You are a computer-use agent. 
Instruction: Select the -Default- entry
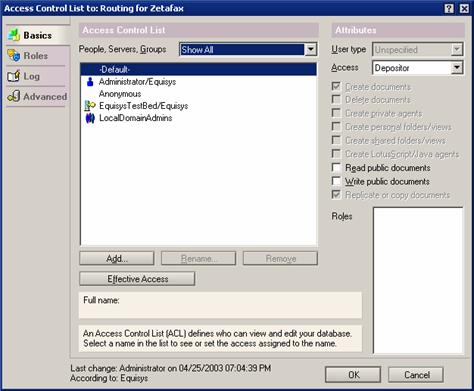point(199,70)
